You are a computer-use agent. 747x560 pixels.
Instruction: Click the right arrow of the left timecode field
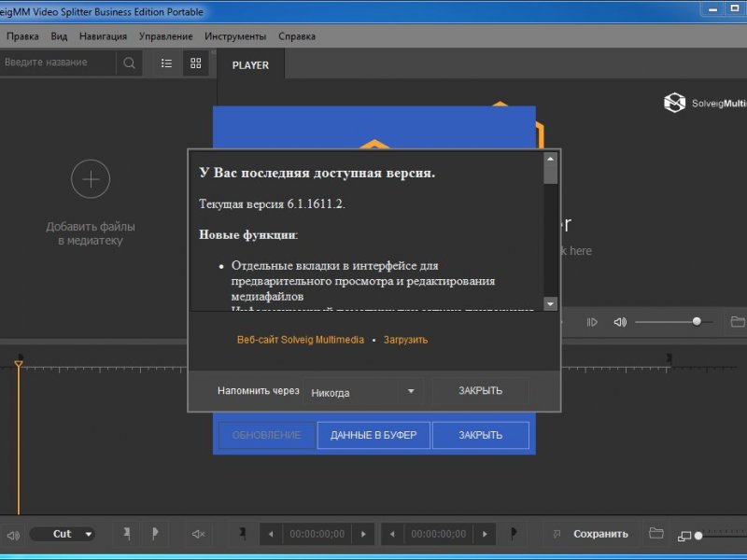(x=363, y=534)
